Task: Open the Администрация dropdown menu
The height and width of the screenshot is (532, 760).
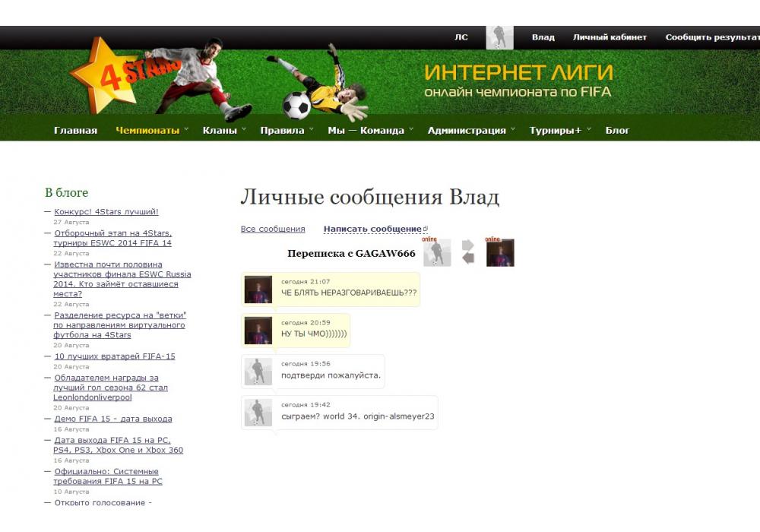Action: pos(470,130)
